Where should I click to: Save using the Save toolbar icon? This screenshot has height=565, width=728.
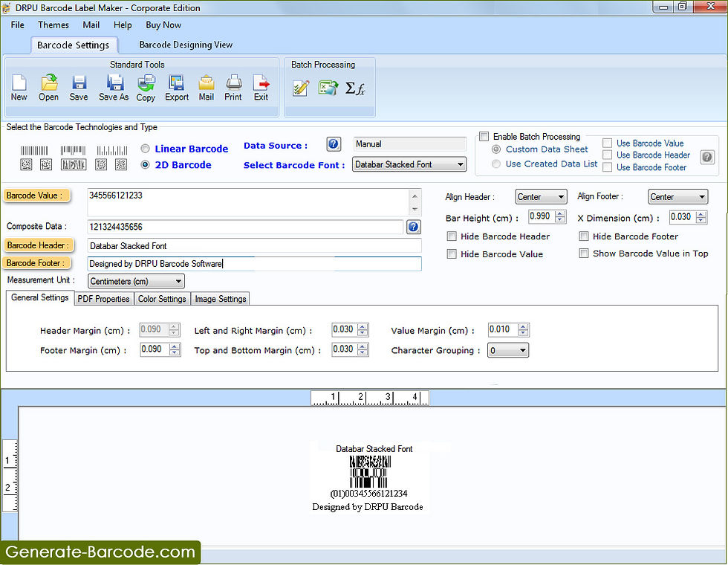tap(79, 88)
